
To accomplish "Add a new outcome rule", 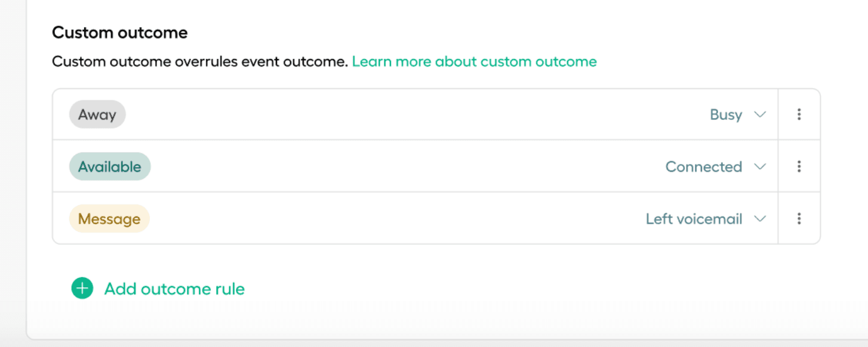I will click(x=174, y=289).
